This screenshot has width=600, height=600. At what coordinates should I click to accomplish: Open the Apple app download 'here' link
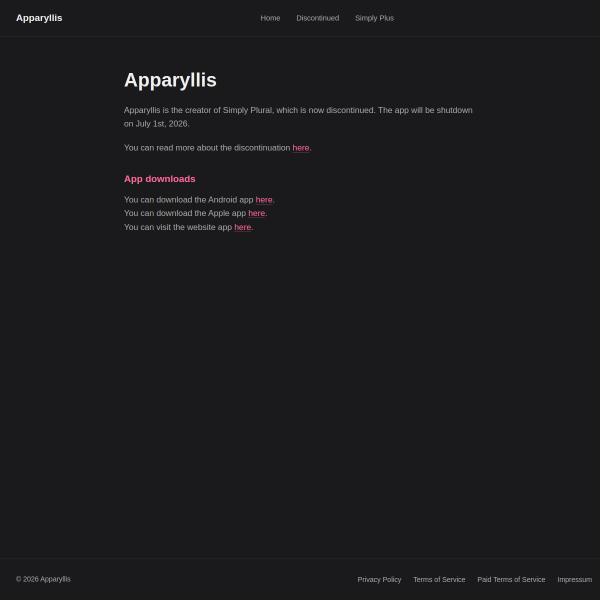(256, 213)
